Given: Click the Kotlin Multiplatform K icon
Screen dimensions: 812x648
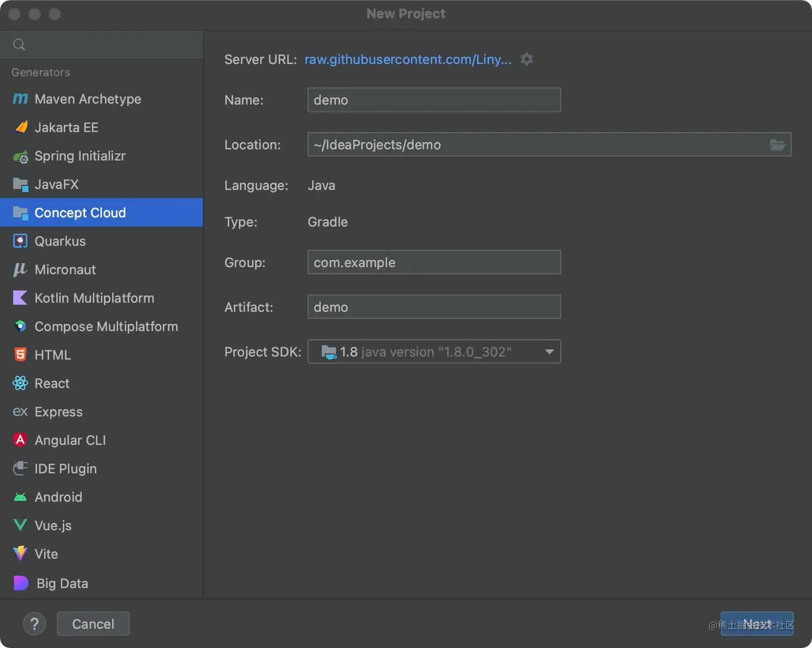Looking at the screenshot, I should coord(20,298).
